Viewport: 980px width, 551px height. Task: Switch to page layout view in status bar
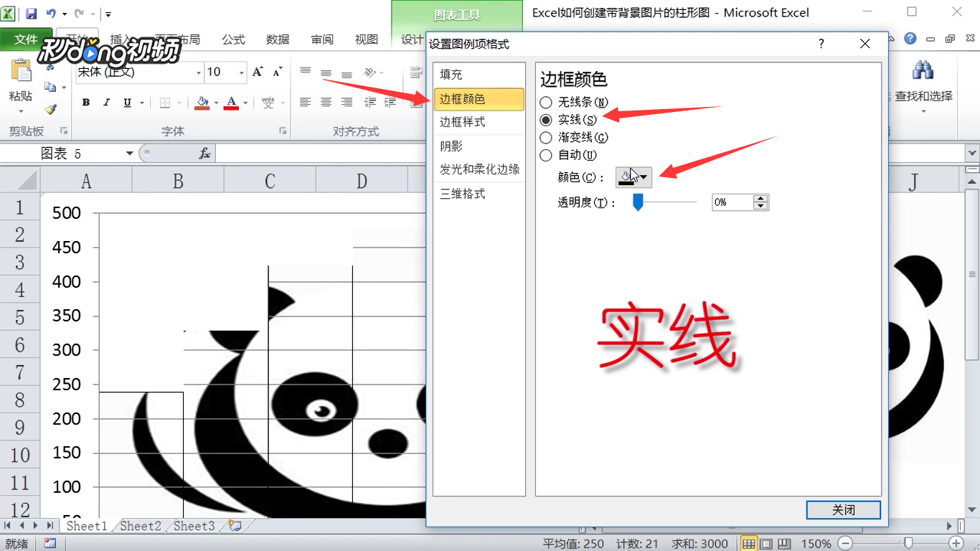coord(766,544)
